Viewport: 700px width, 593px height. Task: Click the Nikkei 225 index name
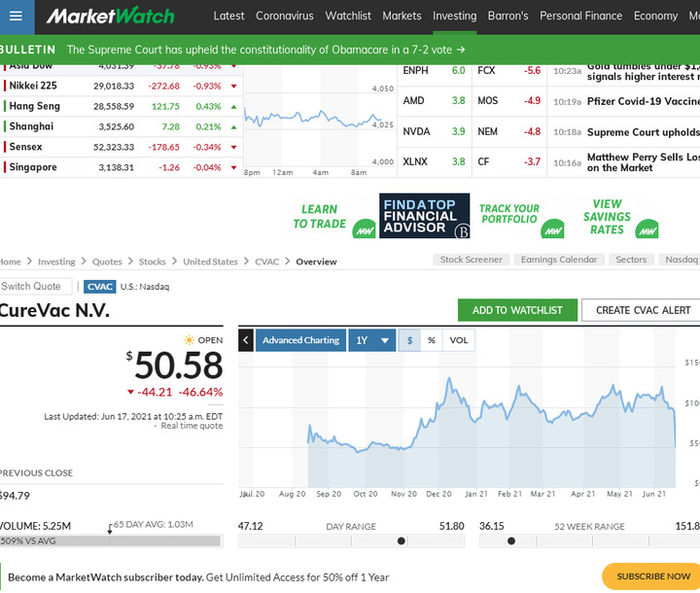(x=33, y=86)
